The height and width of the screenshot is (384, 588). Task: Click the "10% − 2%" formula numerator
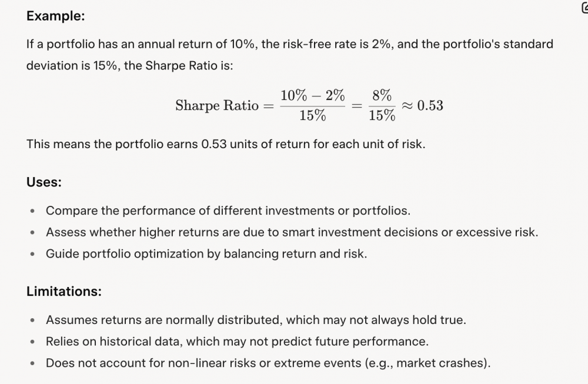pos(312,96)
